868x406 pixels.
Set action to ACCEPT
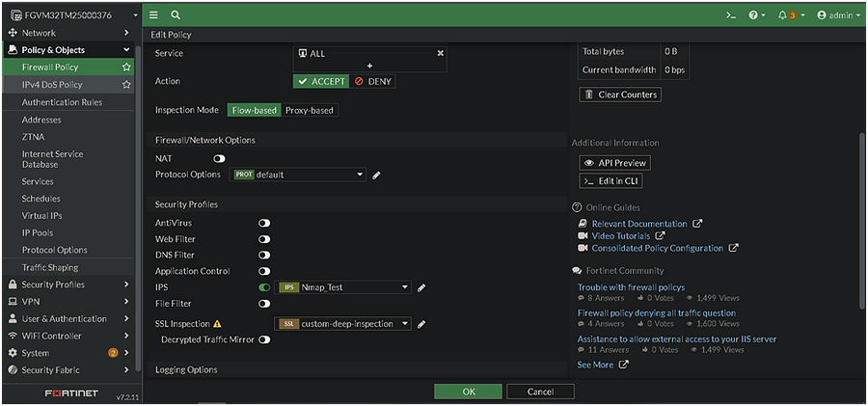point(321,81)
